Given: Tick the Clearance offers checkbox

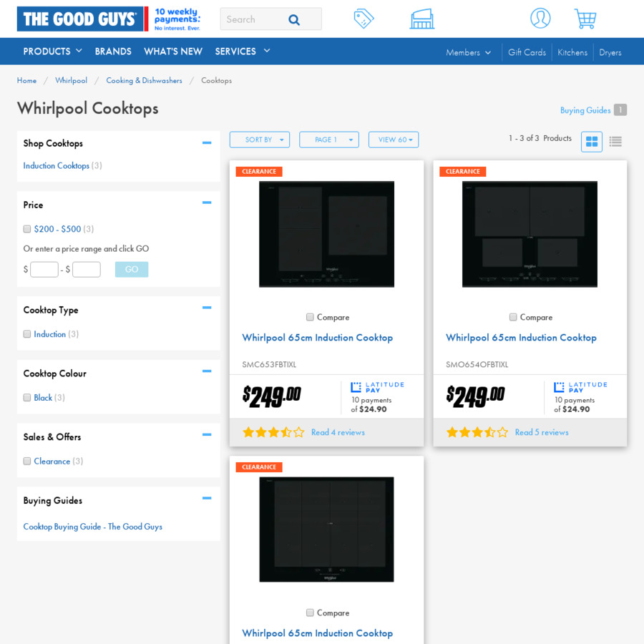Looking at the screenshot, I should click(27, 461).
